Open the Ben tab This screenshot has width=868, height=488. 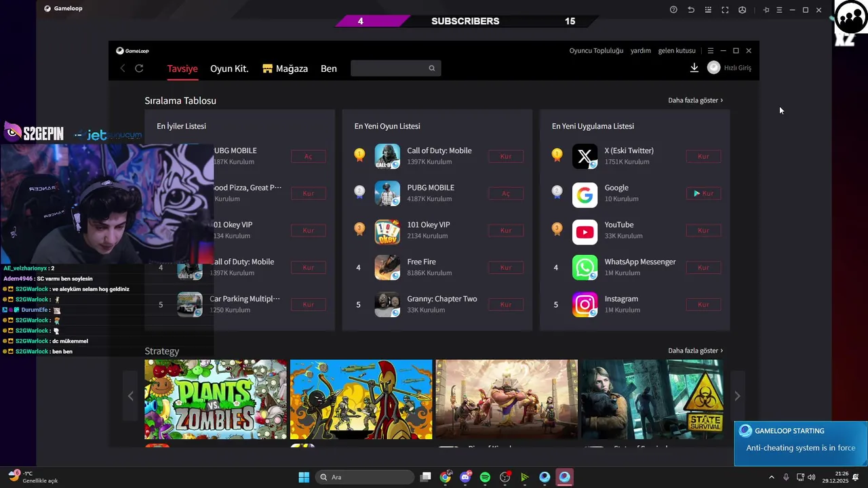coord(329,68)
